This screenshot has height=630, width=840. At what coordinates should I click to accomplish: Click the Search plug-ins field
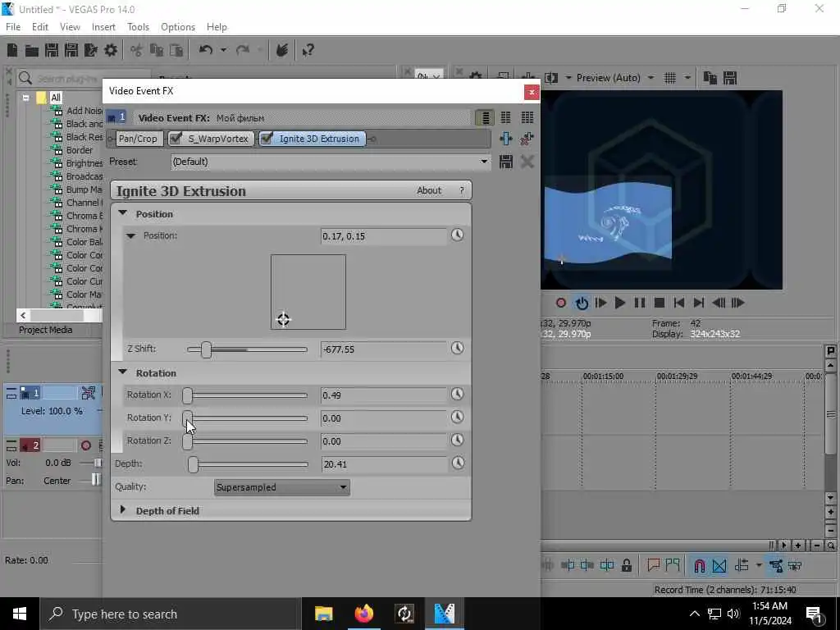[83, 79]
